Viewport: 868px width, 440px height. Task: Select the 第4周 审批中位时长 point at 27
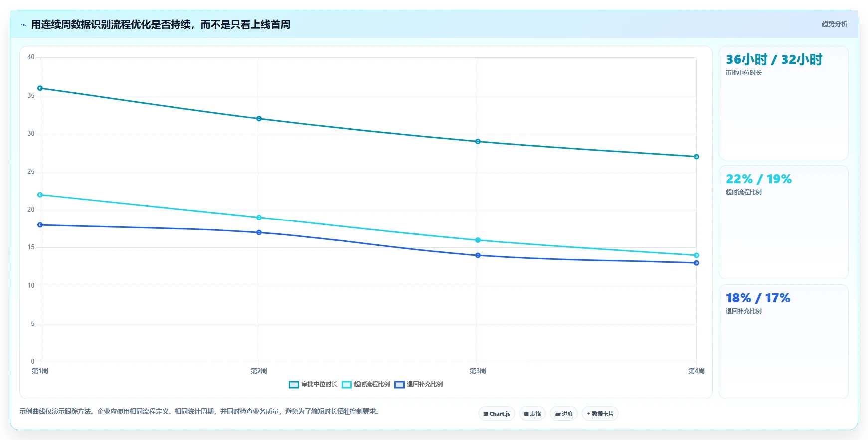coord(696,157)
